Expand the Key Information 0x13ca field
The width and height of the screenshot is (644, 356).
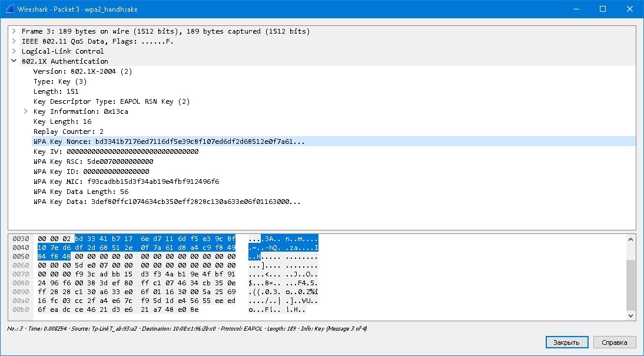click(x=25, y=111)
